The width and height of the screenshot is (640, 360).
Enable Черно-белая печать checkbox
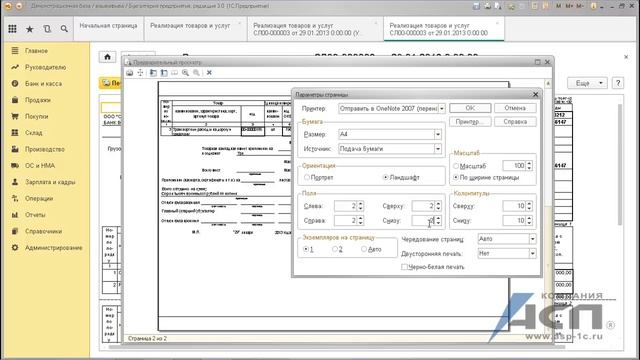(404, 267)
